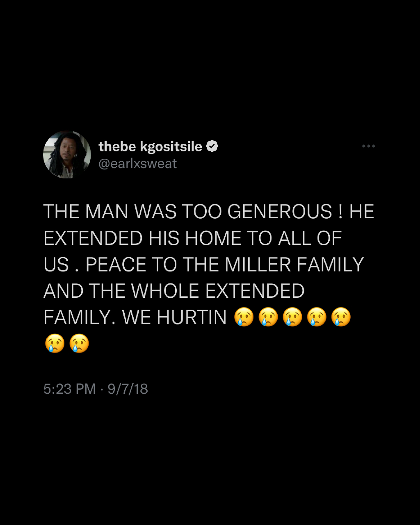The image size is (420, 525).
Task: Click the fifth crying emoji in the row
Action: coord(342,317)
